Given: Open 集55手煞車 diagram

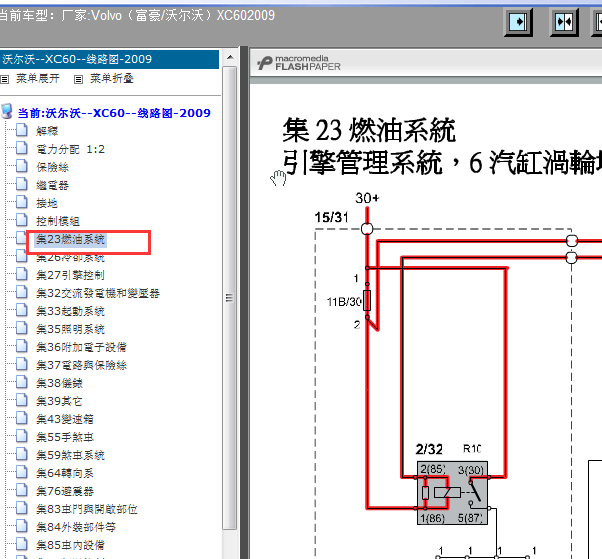Looking at the screenshot, I should click(x=64, y=437).
